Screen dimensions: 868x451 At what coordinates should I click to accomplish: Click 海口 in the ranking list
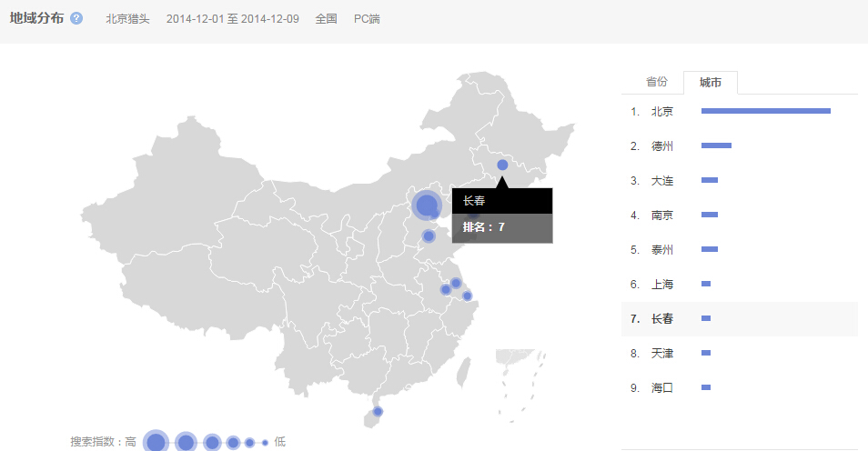point(662,388)
